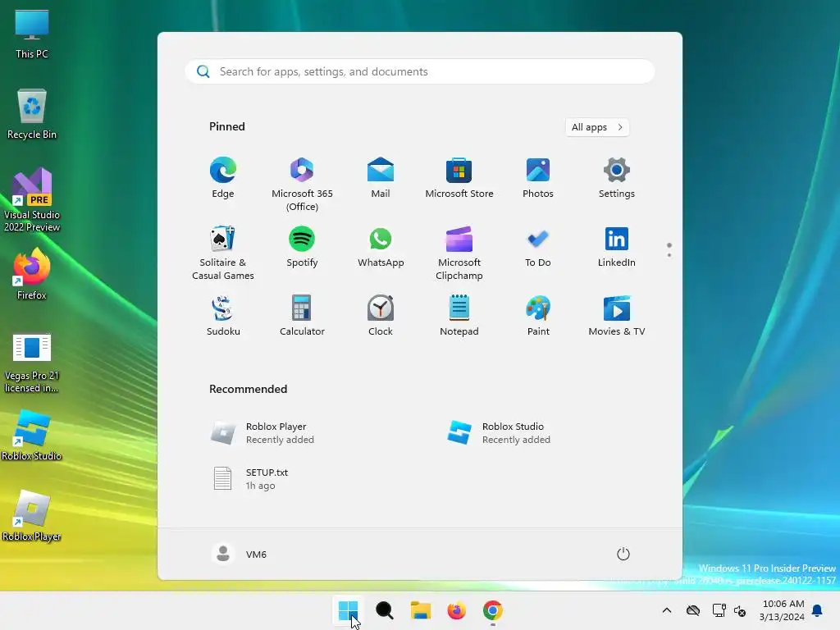Click the power button in Start menu
The width and height of the screenshot is (840, 630).
(x=623, y=554)
